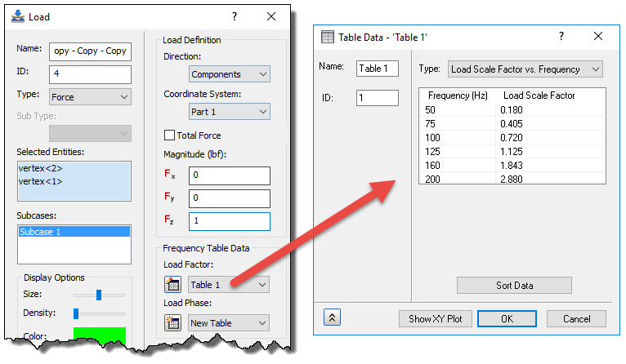Image resolution: width=626 pixels, height=364 pixels.
Task: Click the Load dialog title icon
Action: tap(17, 17)
